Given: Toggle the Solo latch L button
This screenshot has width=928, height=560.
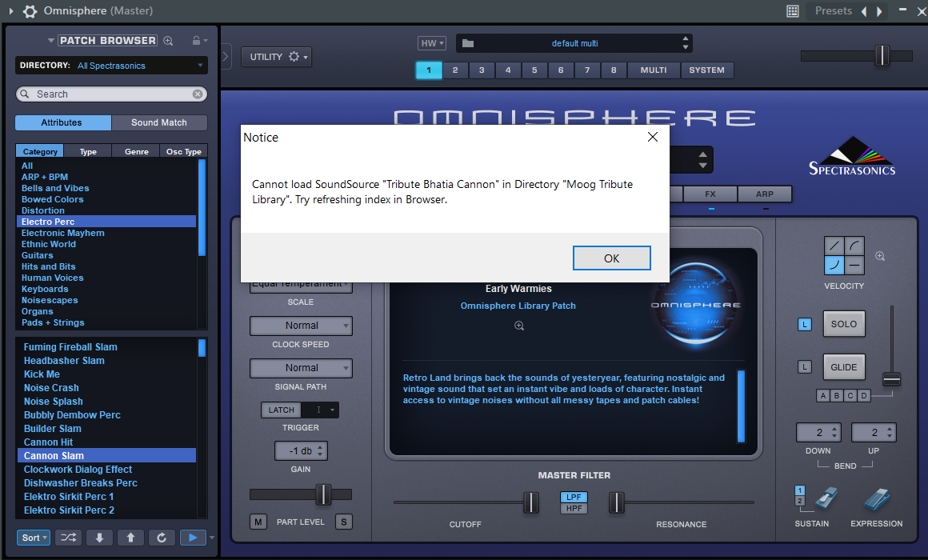Looking at the screenshot, I should [805, 324].
